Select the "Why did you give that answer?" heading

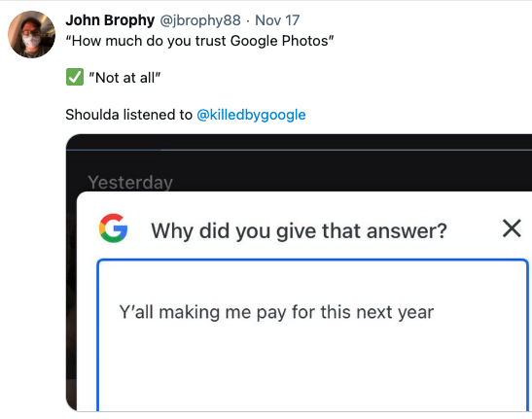pyautogui.click(x=299, y=231)
